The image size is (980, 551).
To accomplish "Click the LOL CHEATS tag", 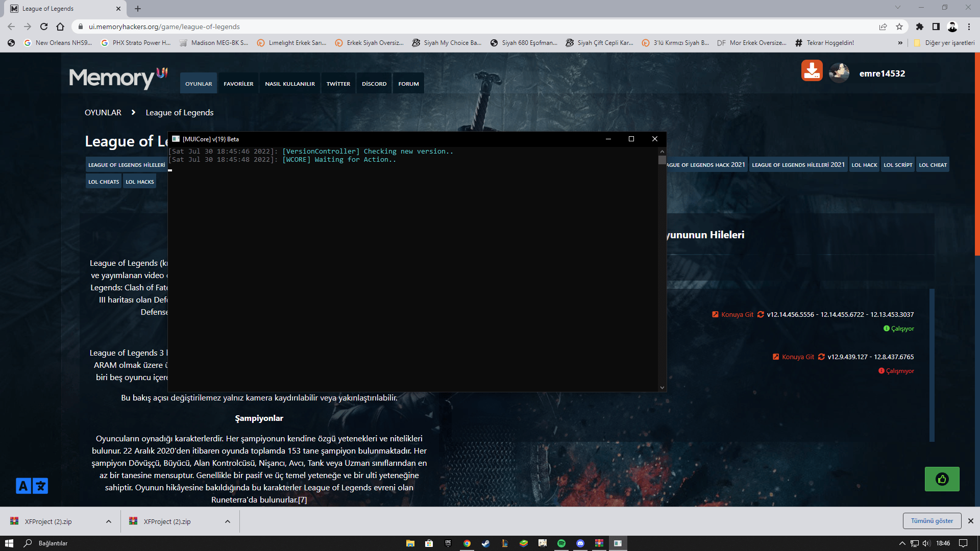I will (104, 182).
